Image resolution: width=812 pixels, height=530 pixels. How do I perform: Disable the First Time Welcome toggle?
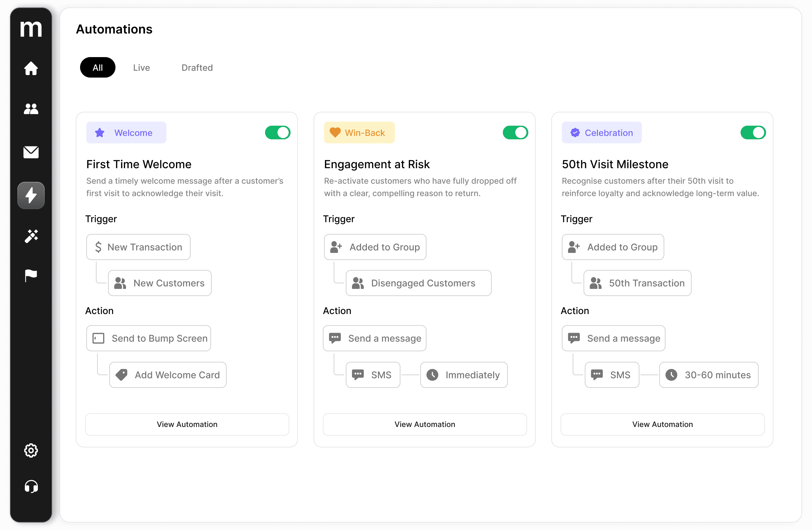coord(277,133)
